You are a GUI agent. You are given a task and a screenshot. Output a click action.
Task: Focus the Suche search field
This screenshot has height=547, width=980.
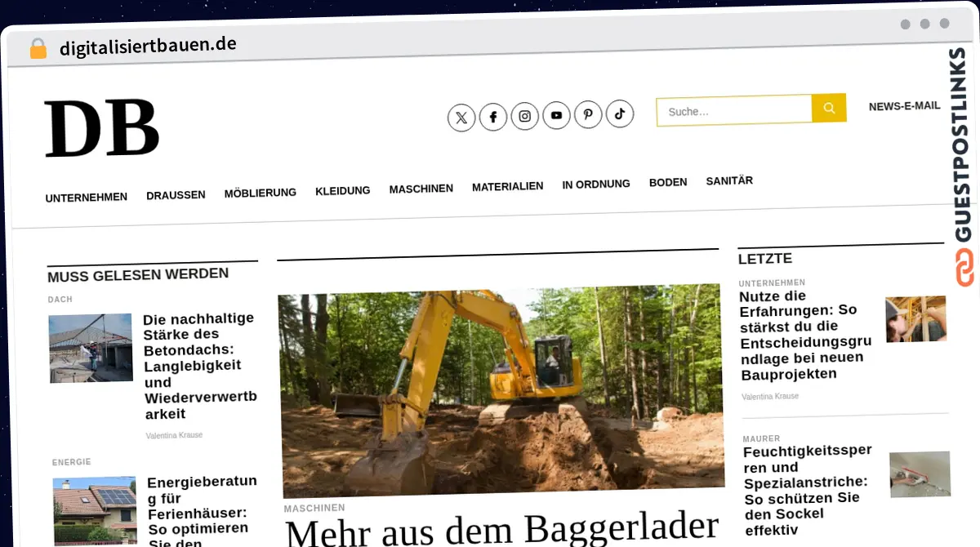(734, 110)
